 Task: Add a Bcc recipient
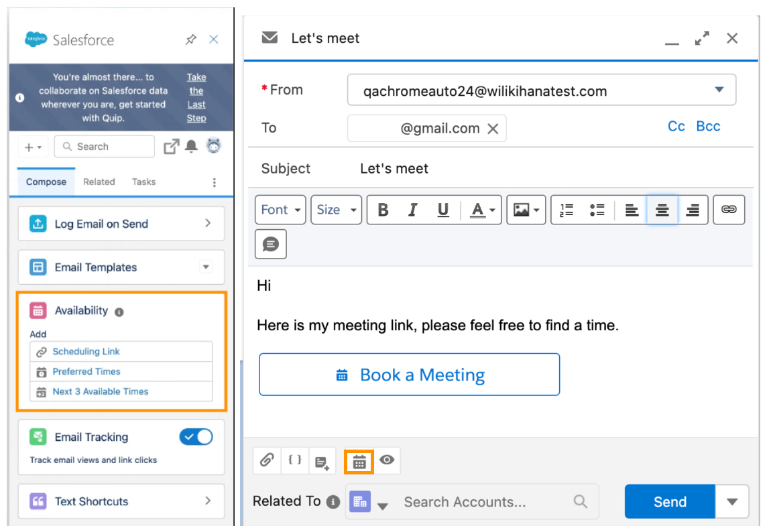pyautogui.click(x=708, y=127)
